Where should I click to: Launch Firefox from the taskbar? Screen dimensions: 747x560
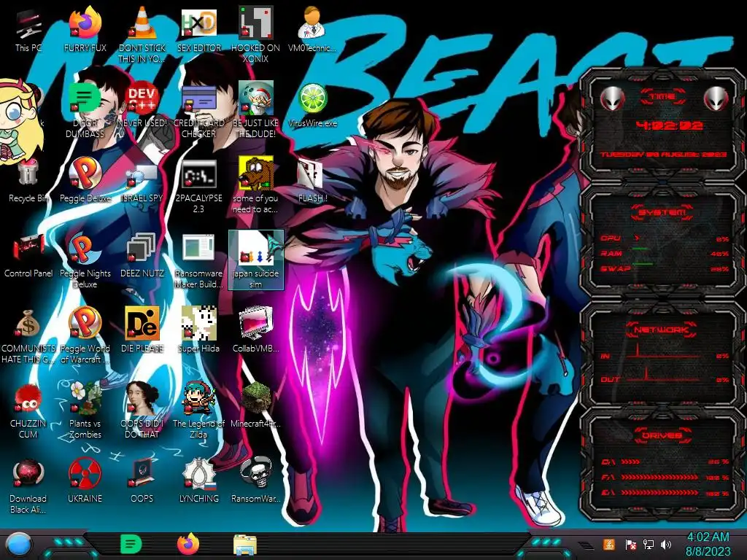tap(188, 544)
